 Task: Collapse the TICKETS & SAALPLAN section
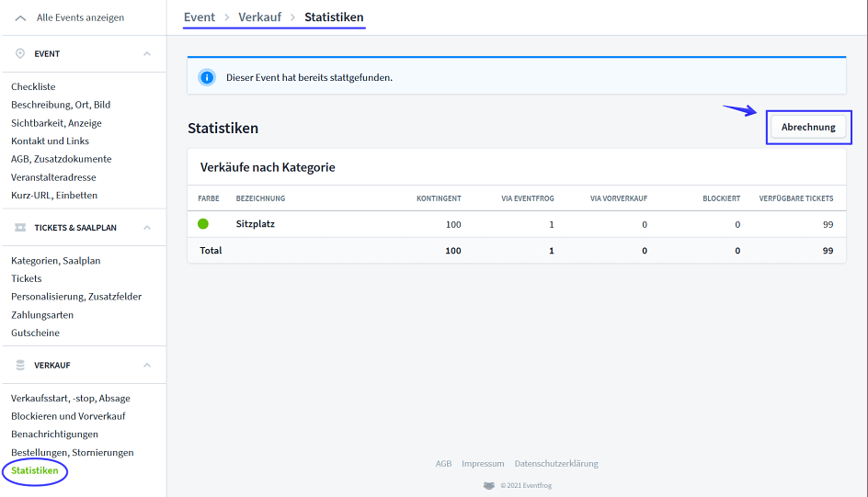(147, 228)
